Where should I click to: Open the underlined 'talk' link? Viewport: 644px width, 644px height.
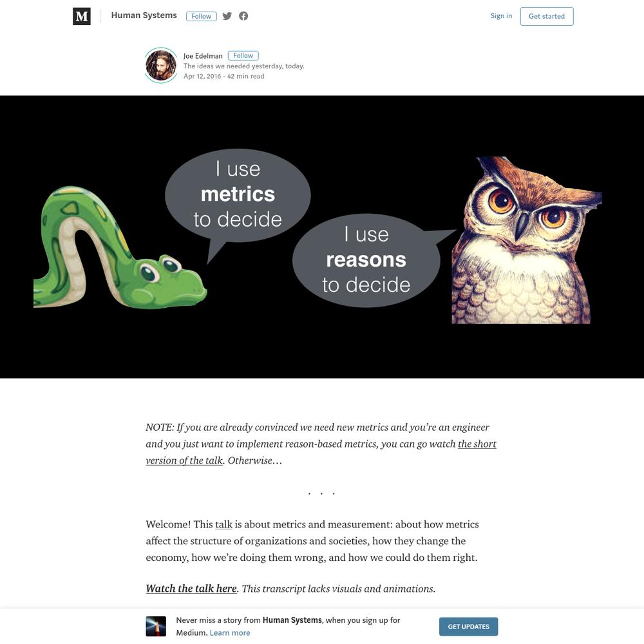[224, 524]
